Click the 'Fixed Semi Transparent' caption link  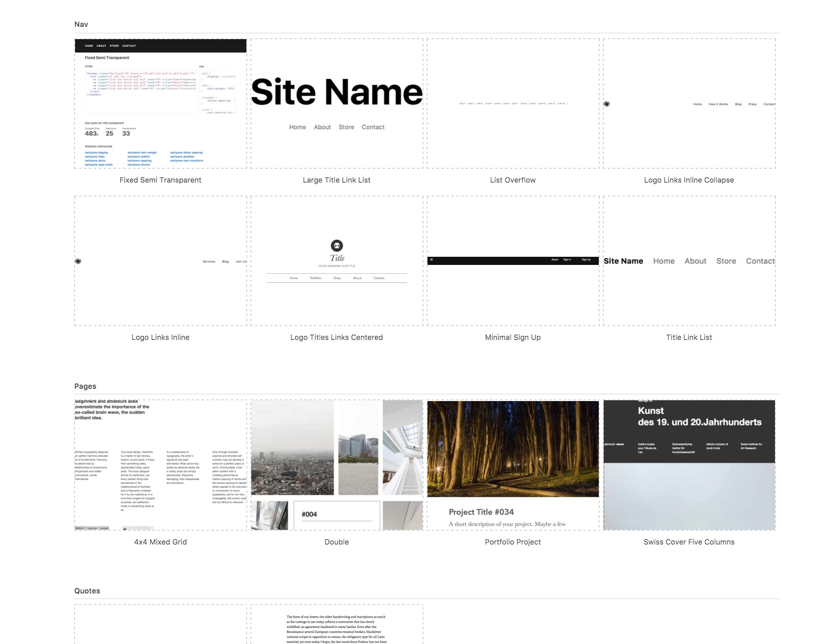click(x=160, y=180)
